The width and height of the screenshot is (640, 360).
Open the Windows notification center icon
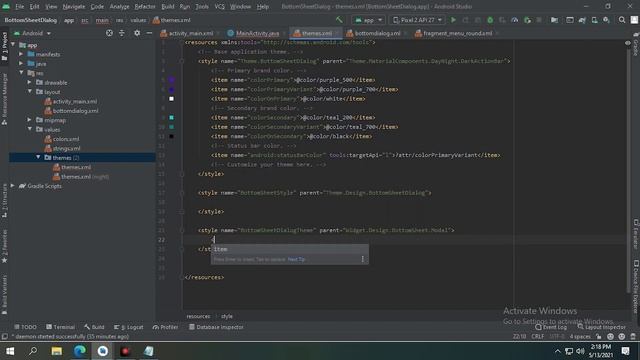(625, 351)
